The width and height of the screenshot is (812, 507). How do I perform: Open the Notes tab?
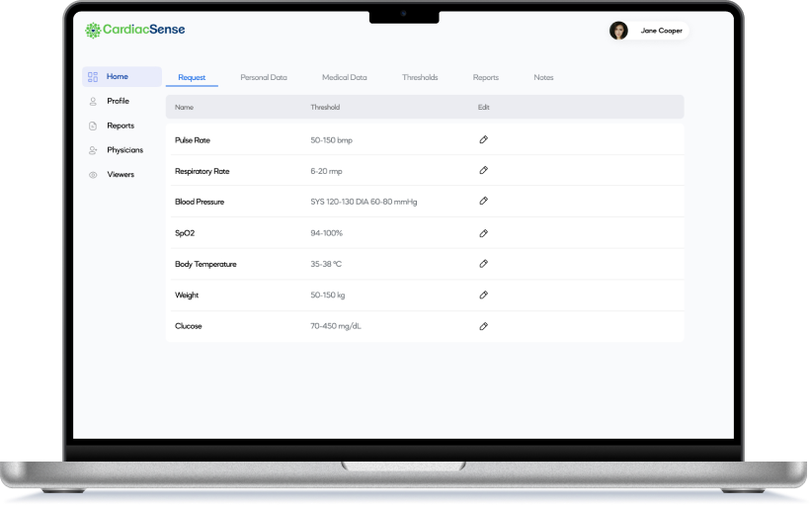point(543,77)
